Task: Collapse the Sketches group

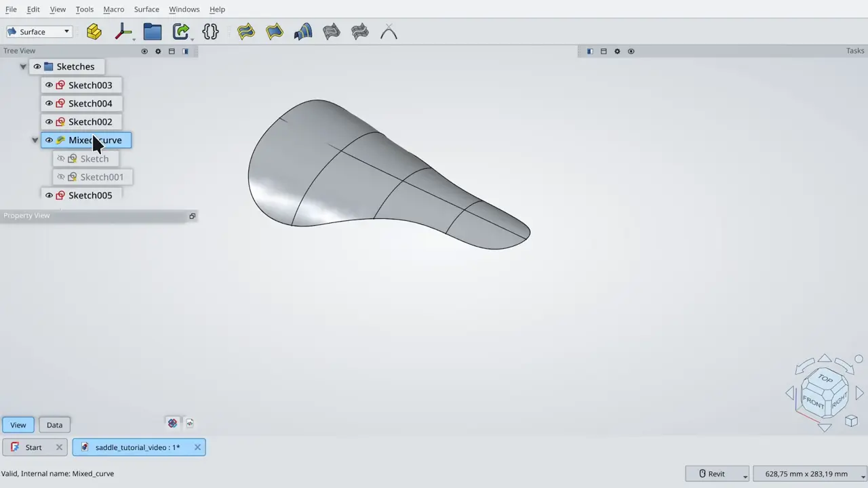Action: [23, 66]
